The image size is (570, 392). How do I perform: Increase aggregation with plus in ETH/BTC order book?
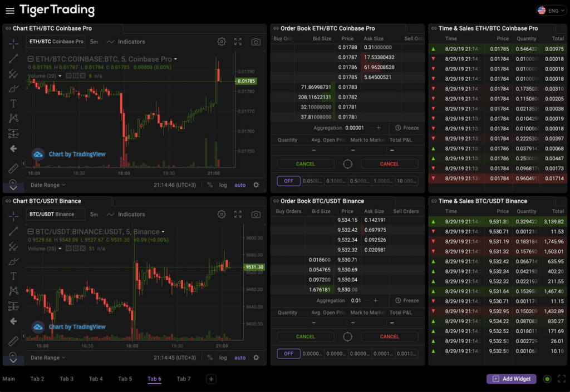379,128
